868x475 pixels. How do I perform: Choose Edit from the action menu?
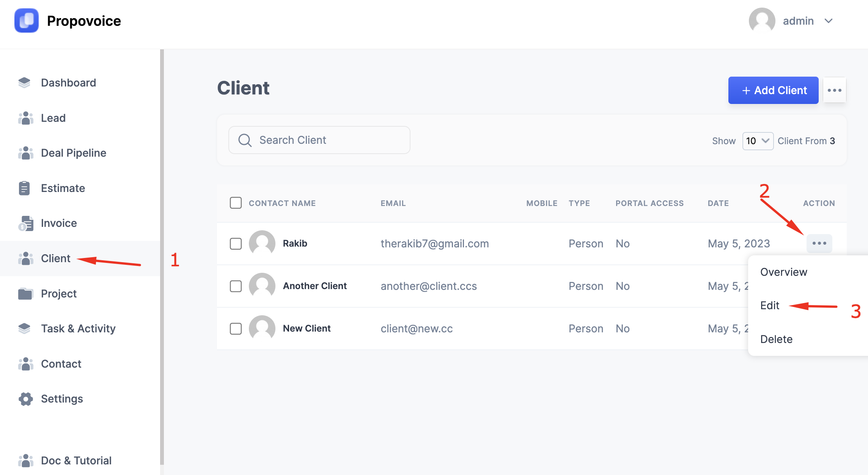click(x=770, y=305)
